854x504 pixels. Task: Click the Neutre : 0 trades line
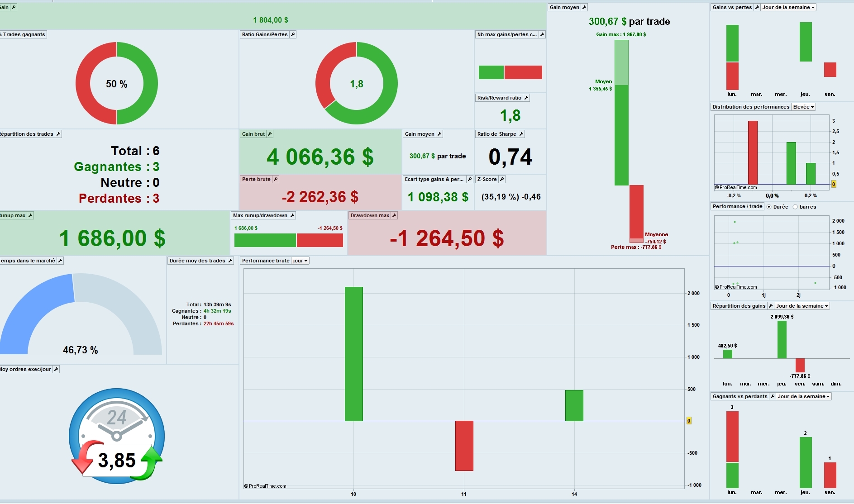click(x=130, y=182)
